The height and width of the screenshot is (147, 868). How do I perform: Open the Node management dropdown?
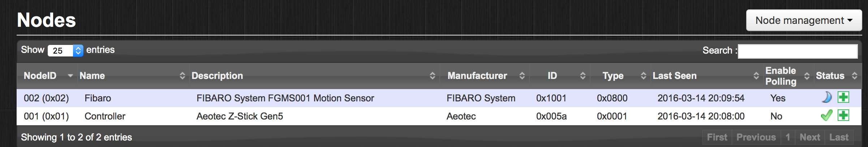pos(804,20)
